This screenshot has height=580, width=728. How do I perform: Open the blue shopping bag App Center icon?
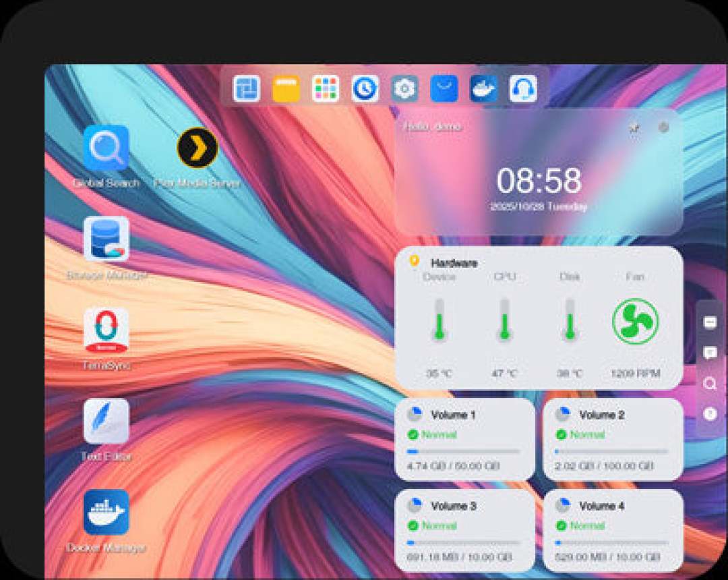(444, 88)
